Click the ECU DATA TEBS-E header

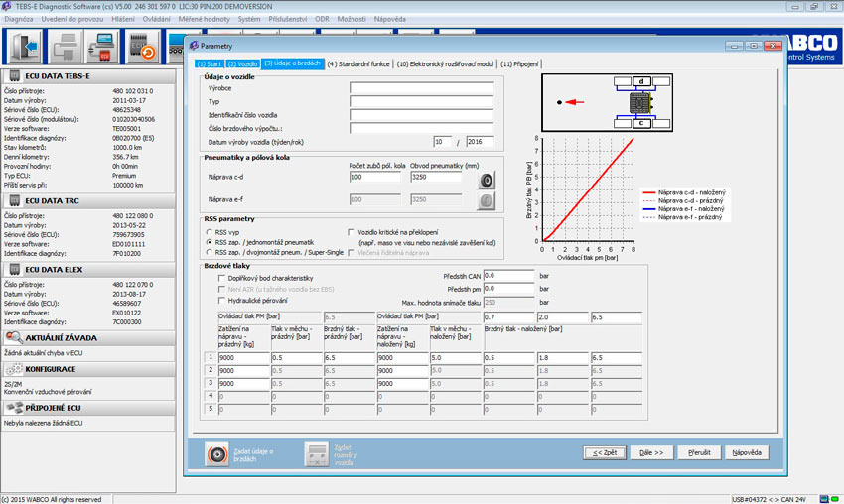88,76
